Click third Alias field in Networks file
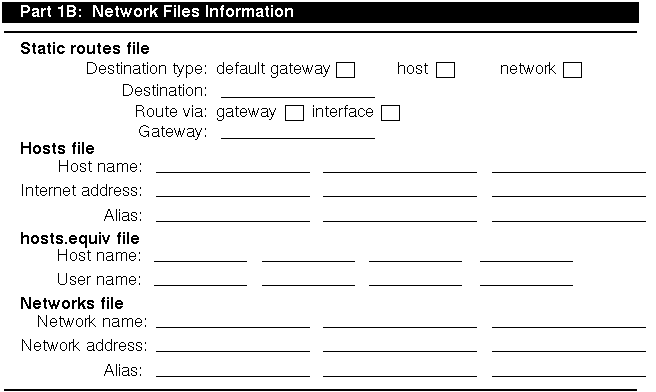The image size is (656, 392). (569, 370)
